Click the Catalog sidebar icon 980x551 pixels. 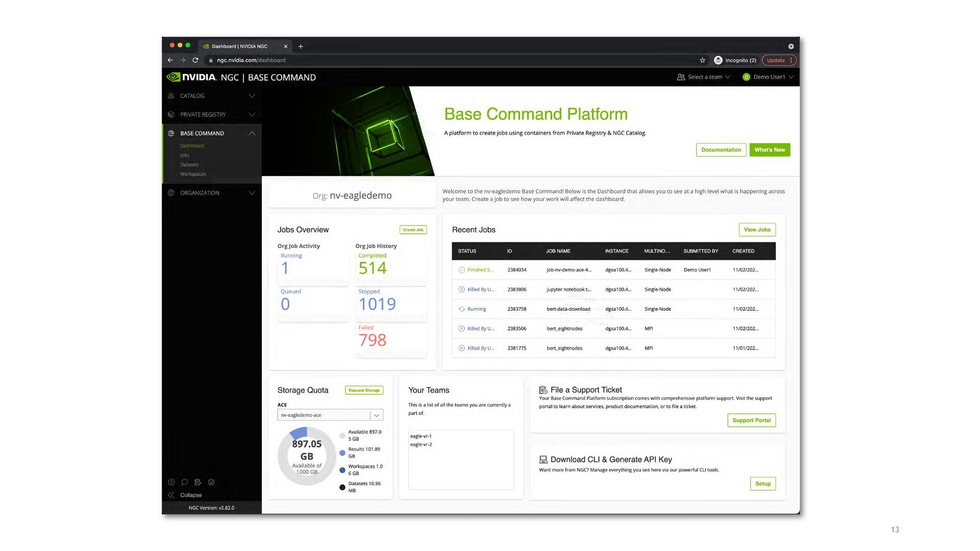(171, 96)
